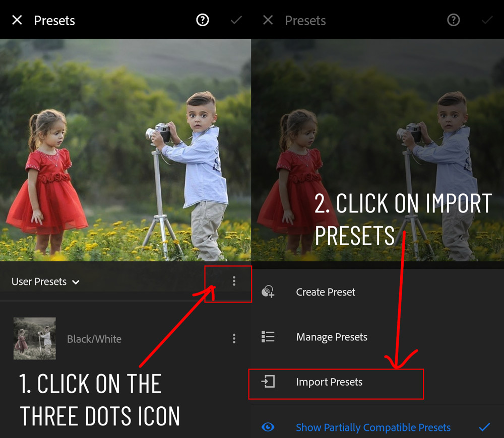Screen dimensions: 504x438
Task: Choose Create Preset from the menu
Action: coord(325,292)
